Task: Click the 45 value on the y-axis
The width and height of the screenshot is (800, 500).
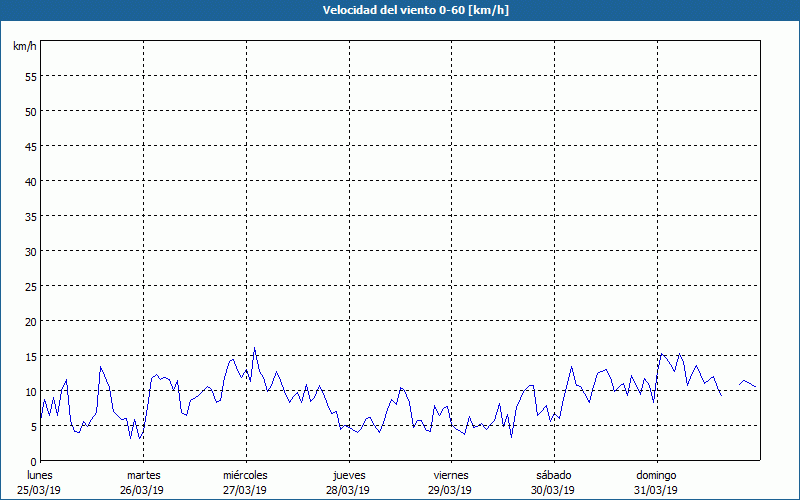Action: tap(31, 147)
